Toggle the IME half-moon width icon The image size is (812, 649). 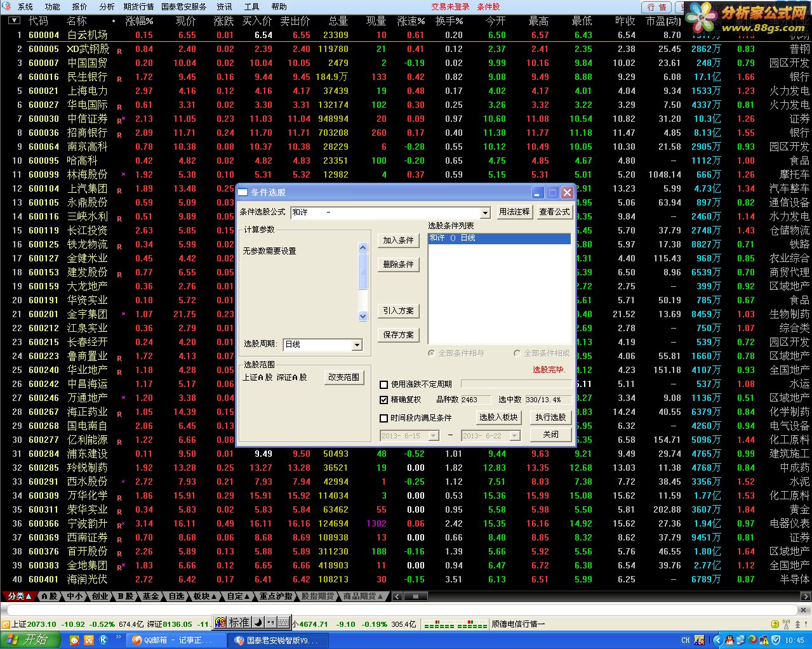(258, 622)
